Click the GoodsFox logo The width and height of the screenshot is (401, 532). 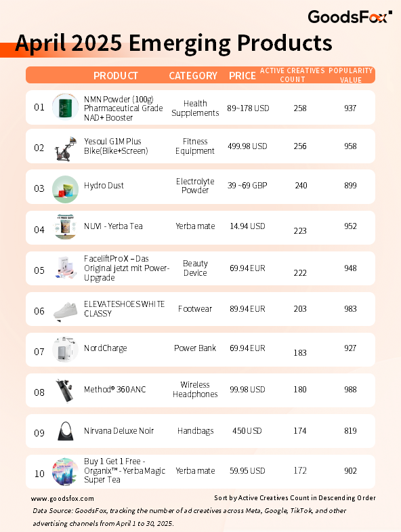click(x=350, y=17)
